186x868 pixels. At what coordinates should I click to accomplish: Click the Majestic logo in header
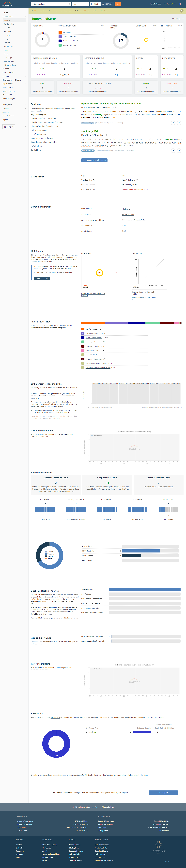(7, 4)
